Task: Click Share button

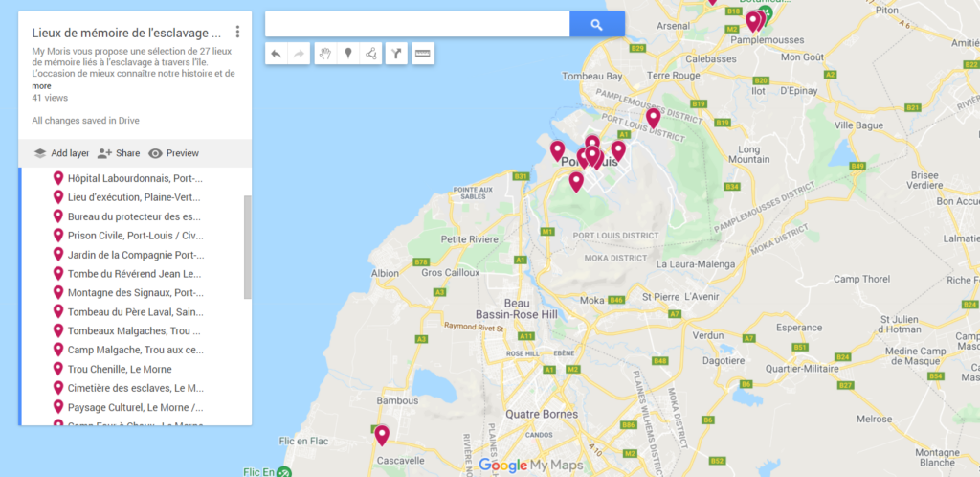Action: (x=119, y=153)
